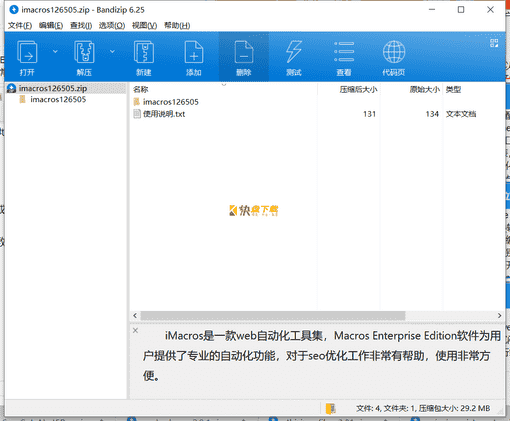510x421 pixels.
Task: Maximize the Bandizip window
Action: (x=461, y=10)
